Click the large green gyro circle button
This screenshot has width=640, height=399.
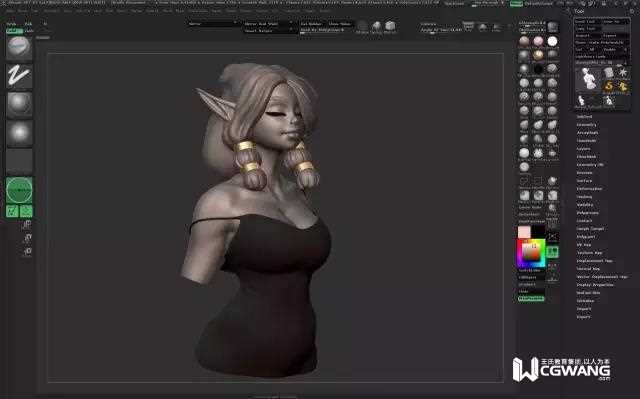[x=19, y=190]
